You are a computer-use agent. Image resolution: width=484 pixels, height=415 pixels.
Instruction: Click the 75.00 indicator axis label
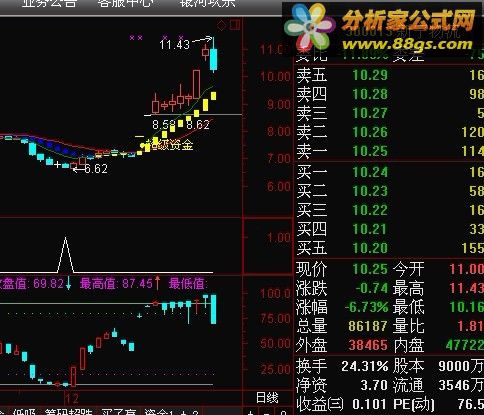(275, 318)
